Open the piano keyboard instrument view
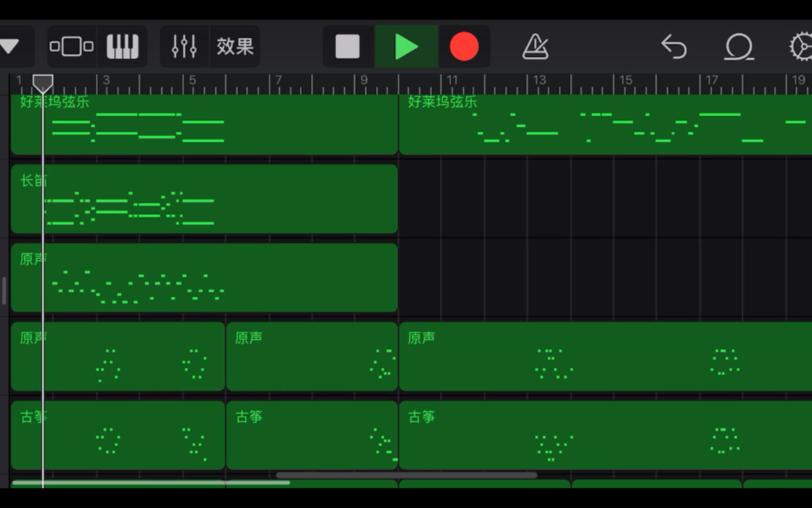 pos(122,47)
